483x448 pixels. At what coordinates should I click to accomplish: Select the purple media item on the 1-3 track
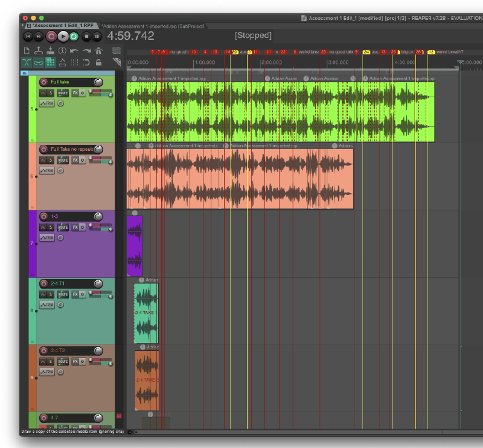(x=135, y=246)
